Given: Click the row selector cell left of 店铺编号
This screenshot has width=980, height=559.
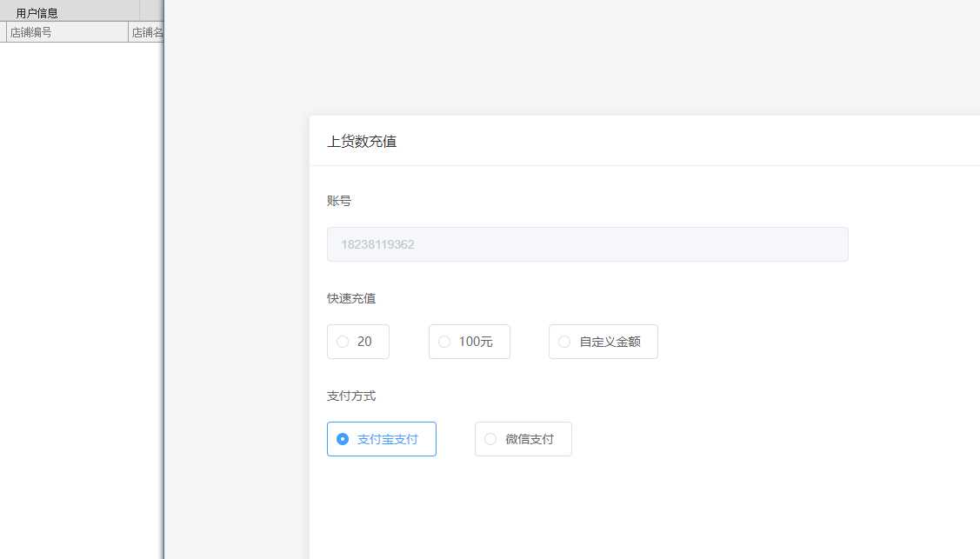Looking at the screenshot, I should point(3,32).
